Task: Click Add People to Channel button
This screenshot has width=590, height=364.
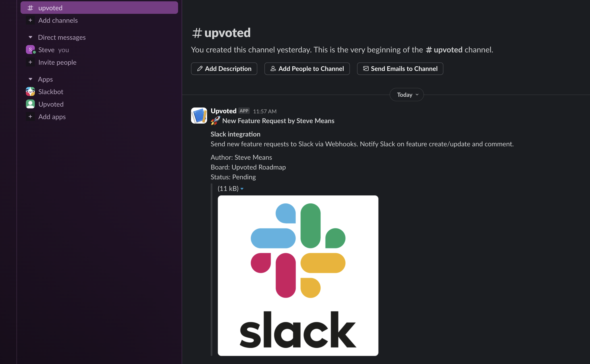Action: pos(307,69)
